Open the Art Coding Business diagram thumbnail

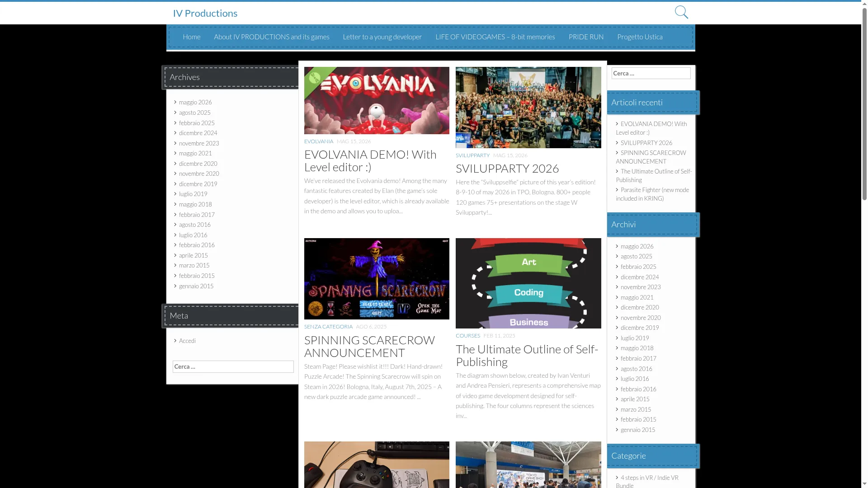tap(528, 283)
